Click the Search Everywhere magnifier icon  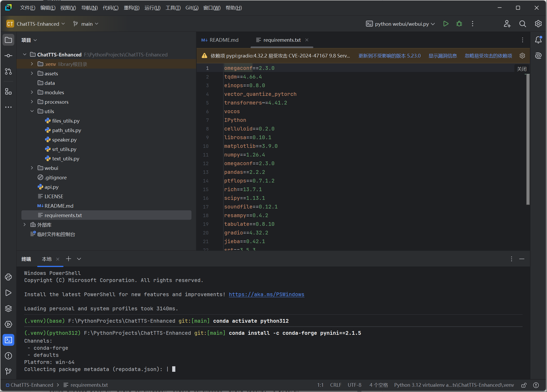[523, 24]
